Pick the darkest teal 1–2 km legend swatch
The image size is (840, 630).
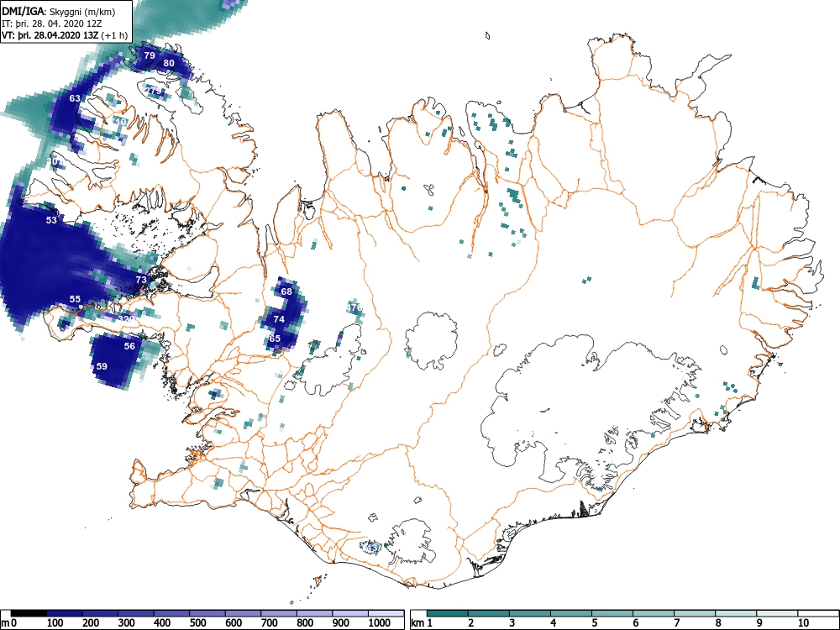[448, 613]
